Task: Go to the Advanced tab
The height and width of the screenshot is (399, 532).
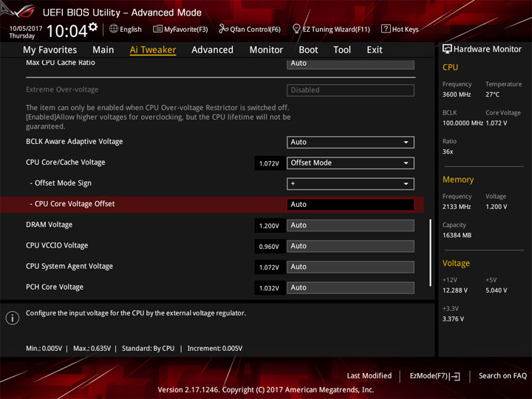Action: click(x=212, y=50)
